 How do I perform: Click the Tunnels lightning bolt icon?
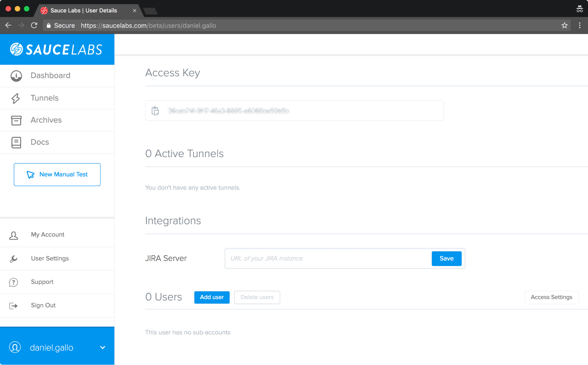(x=16, y=98)
